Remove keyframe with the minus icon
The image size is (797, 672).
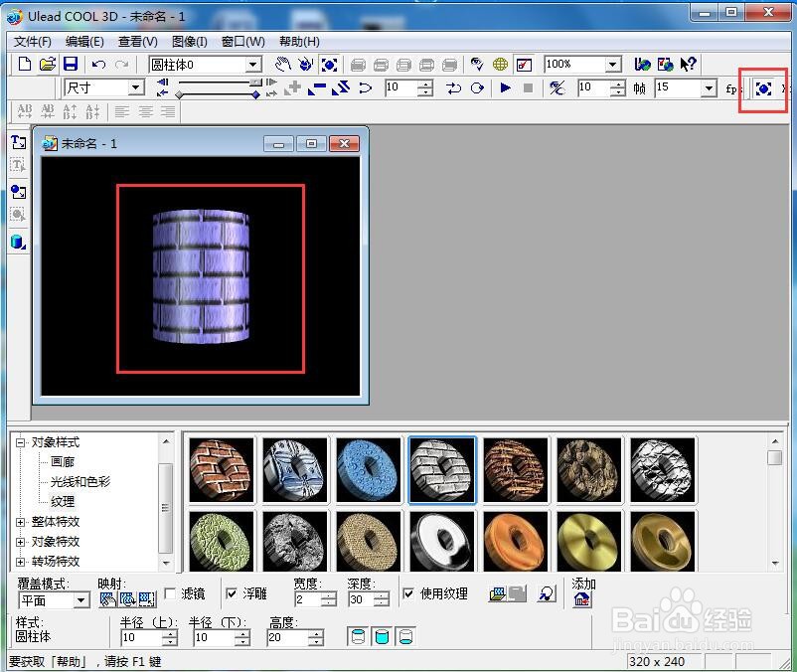317,88
